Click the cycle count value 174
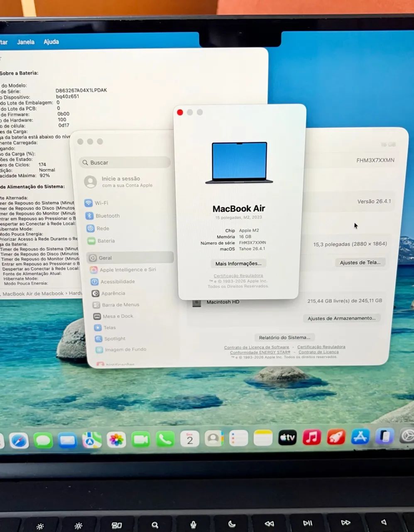This screenshot has width=414, height=532. (x=42, y=165)
